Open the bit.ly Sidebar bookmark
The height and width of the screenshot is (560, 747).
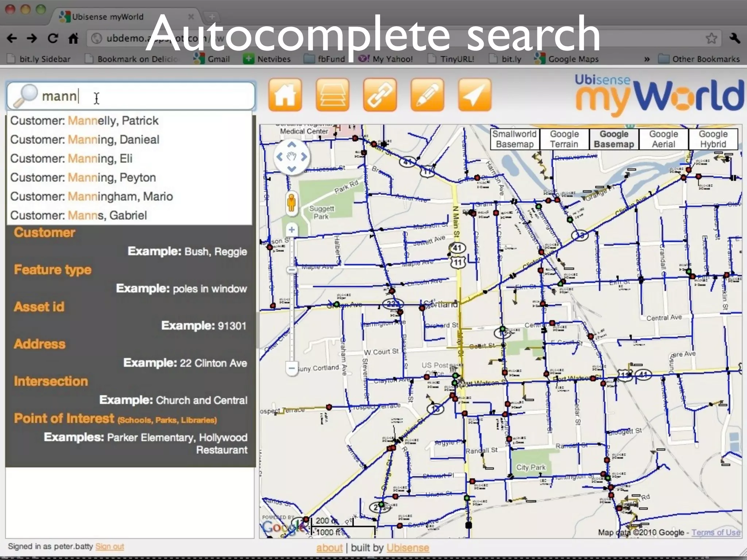(x=39, y=59)
